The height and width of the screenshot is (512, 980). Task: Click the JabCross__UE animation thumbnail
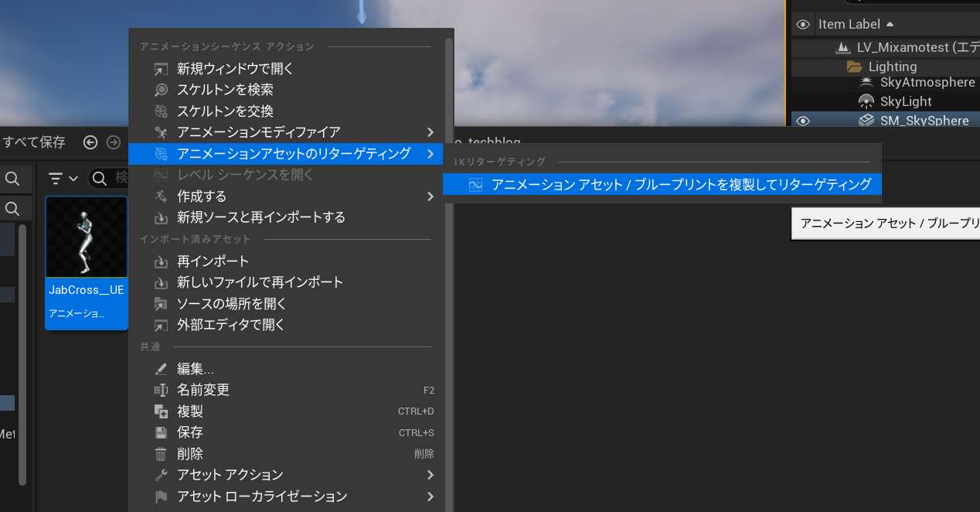coord(87,237)
